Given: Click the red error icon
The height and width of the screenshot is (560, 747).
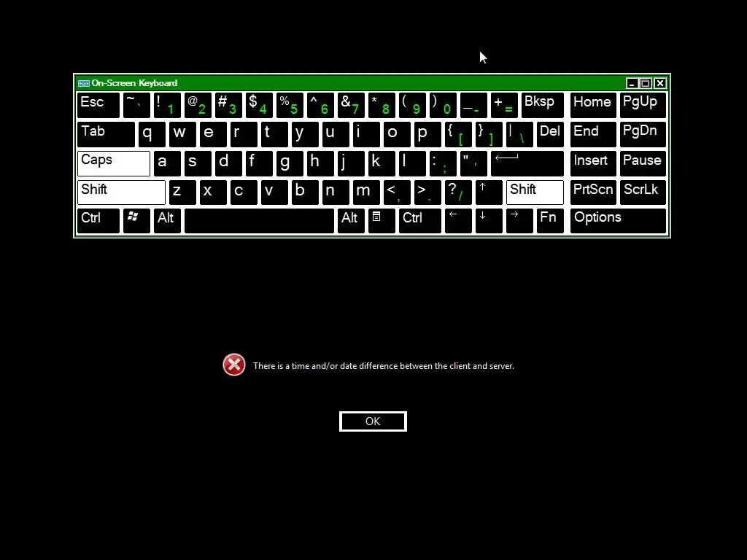Looking at the screenshot, I should pyautogui.click(x=234, y=365).
